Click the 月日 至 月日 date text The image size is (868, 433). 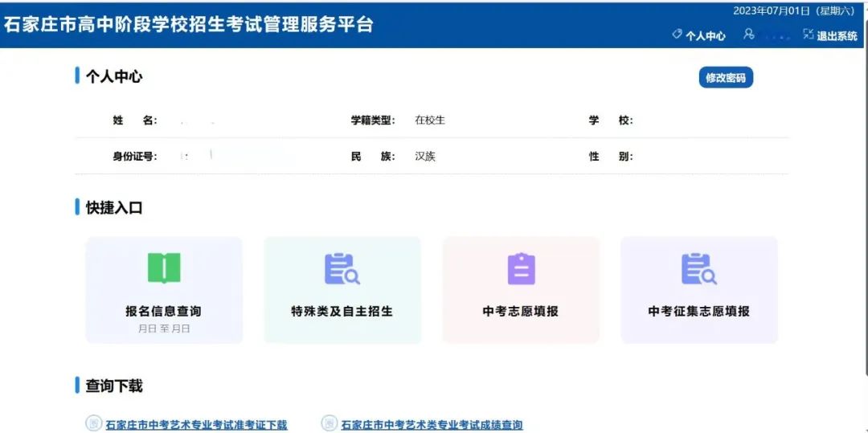(164, 329)
